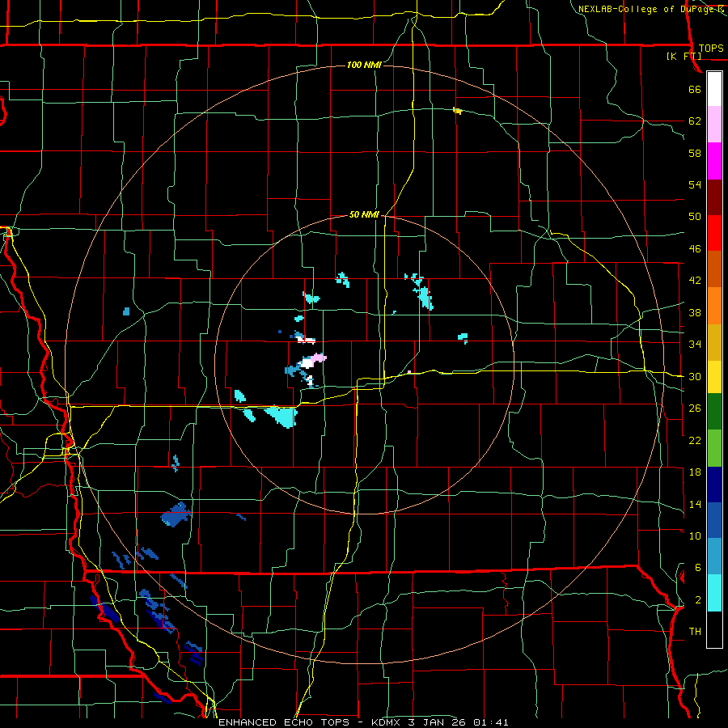Click the black TH swatch in the legend
This screenshot has width=728, height=728.
714,629
